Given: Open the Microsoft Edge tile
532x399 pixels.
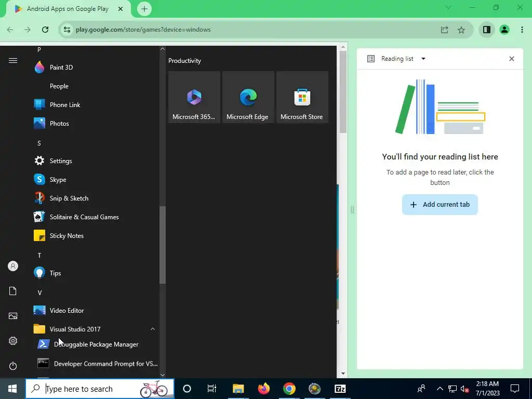Looking at the screenshot, I should pyautogui.click(x=248, y=97).
